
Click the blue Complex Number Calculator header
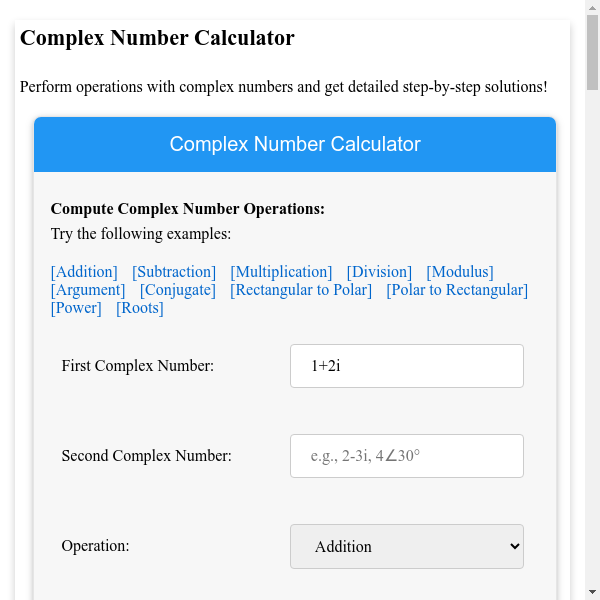[x=295, y=144]
